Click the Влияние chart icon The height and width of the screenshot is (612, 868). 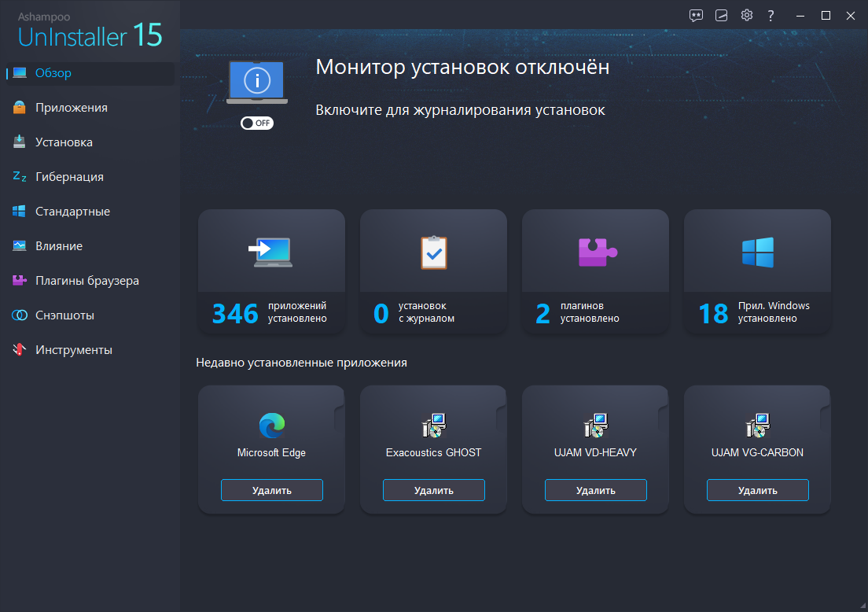point(20,245)
